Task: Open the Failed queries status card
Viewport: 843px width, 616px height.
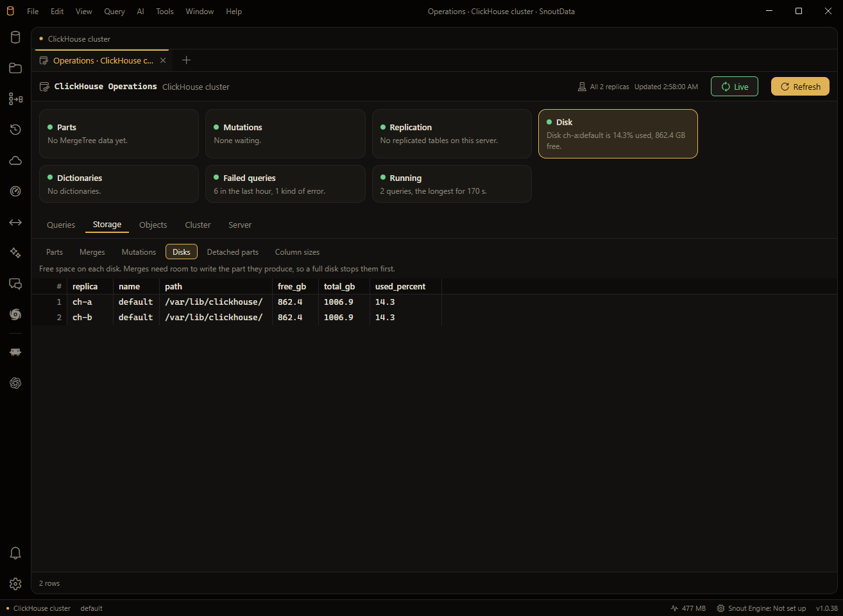Action: 285,184
